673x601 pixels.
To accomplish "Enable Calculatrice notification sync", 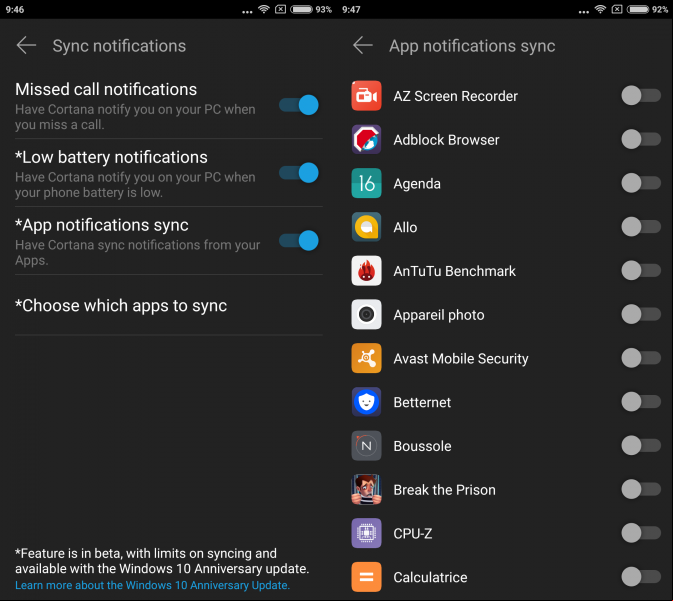I will point(641,577).
